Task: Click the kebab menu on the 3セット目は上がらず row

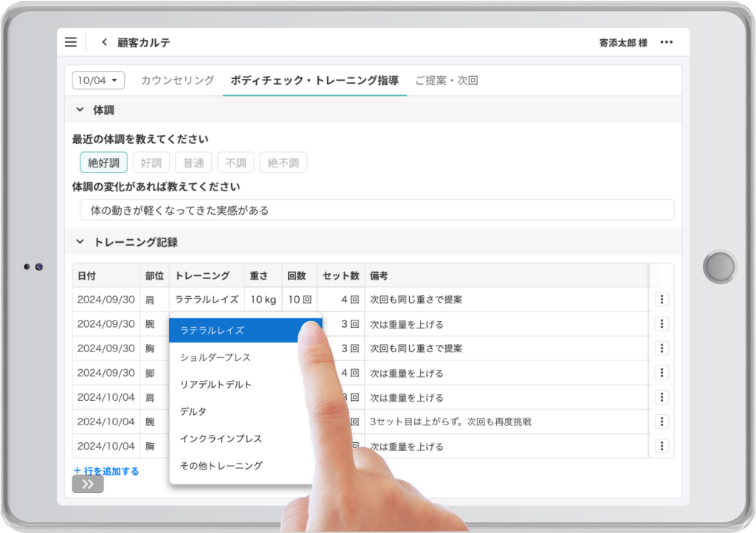Action: 661,422
